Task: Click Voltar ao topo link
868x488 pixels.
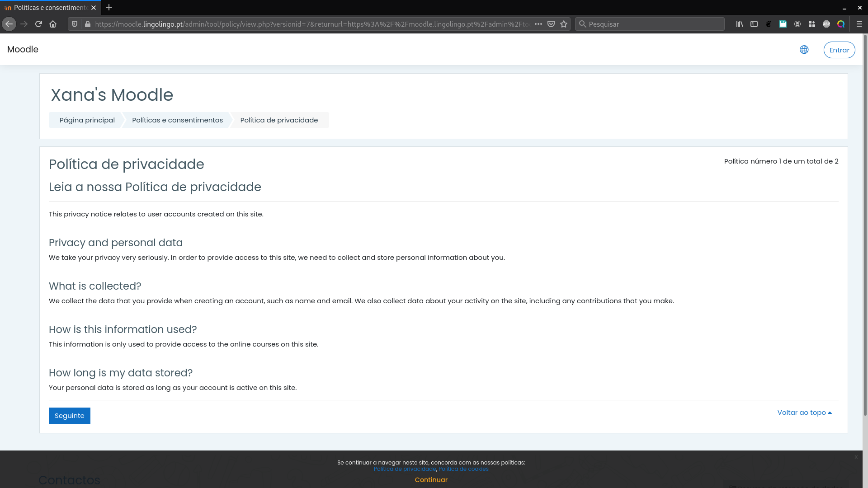Action: click(804, 413)
